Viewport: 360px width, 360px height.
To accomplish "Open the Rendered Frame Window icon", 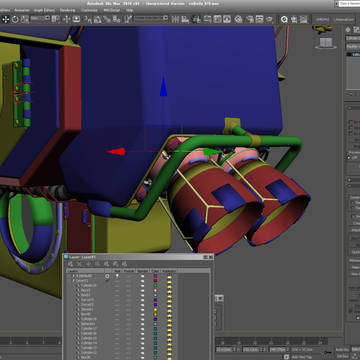I will 259,19.
